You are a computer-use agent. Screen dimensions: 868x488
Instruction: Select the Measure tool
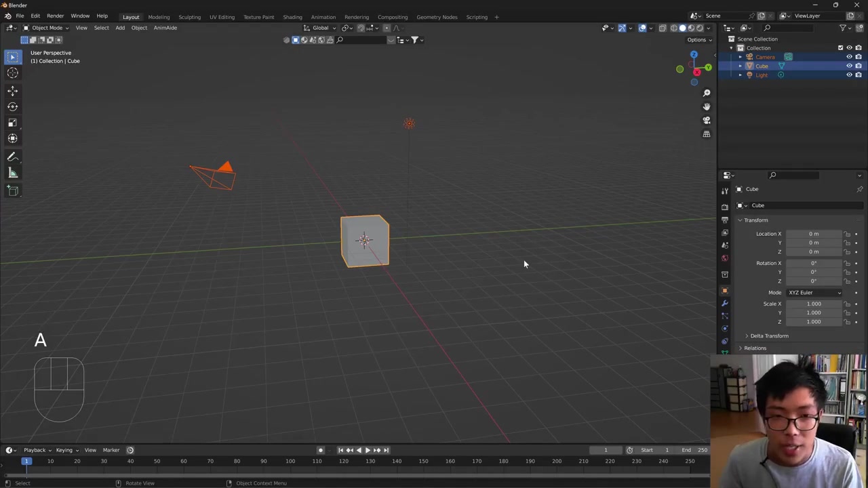pos(12,173)
